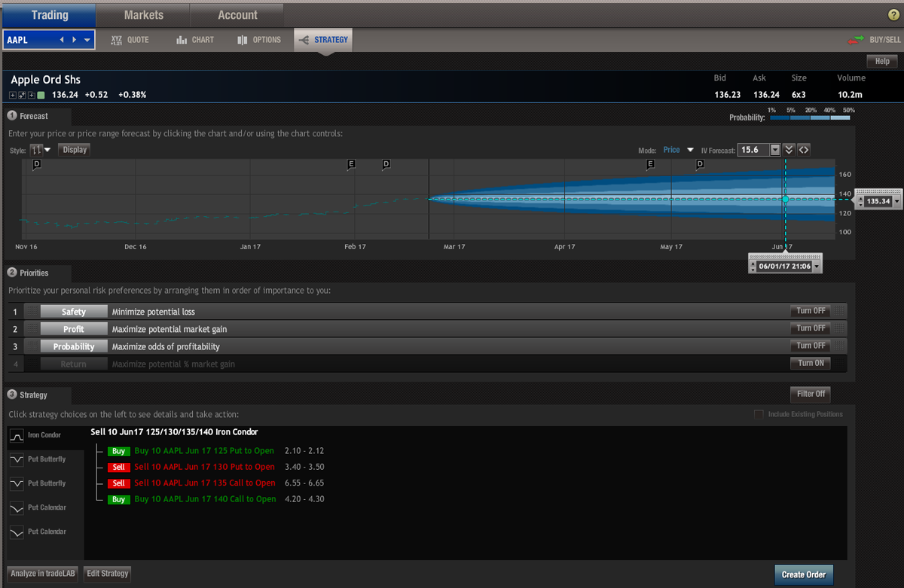Open the help question mark icon

click(894, 15)
